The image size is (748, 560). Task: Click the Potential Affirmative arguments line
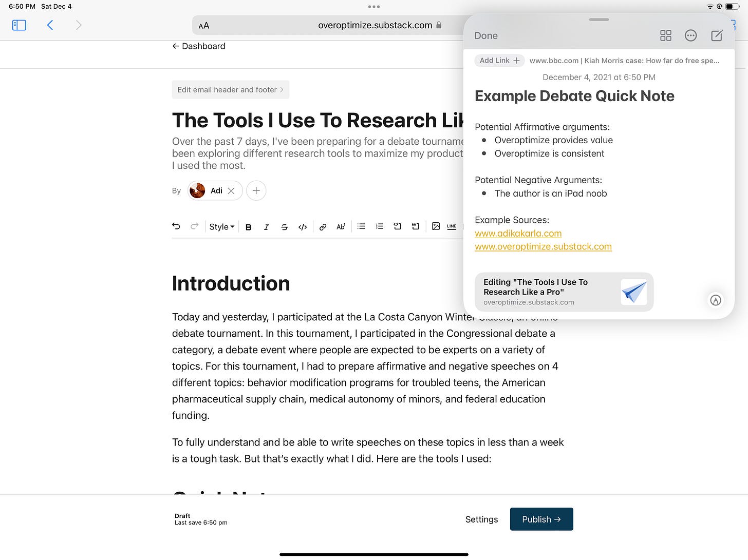[x=542, y=127]
